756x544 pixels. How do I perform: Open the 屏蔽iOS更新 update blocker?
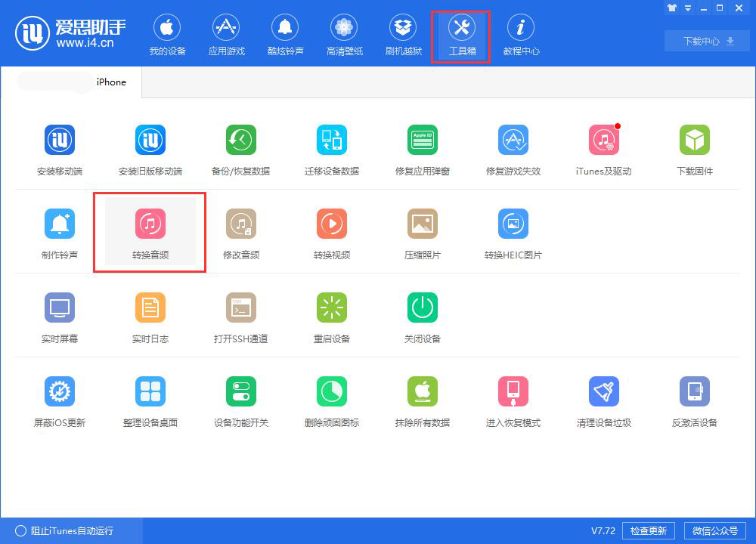click(60, 399)
